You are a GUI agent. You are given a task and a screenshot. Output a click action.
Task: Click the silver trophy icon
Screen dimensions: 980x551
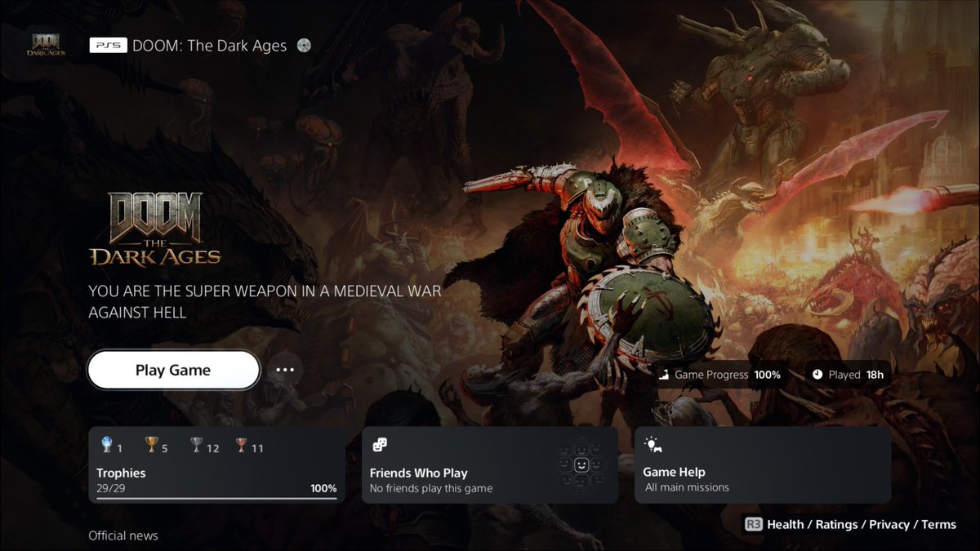[196, 445]
